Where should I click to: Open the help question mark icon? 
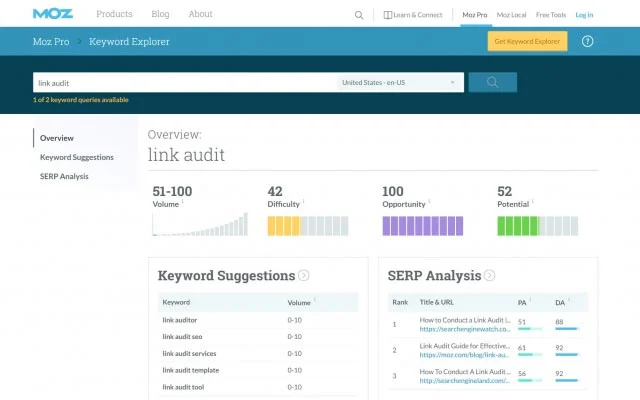click(587, 41)
